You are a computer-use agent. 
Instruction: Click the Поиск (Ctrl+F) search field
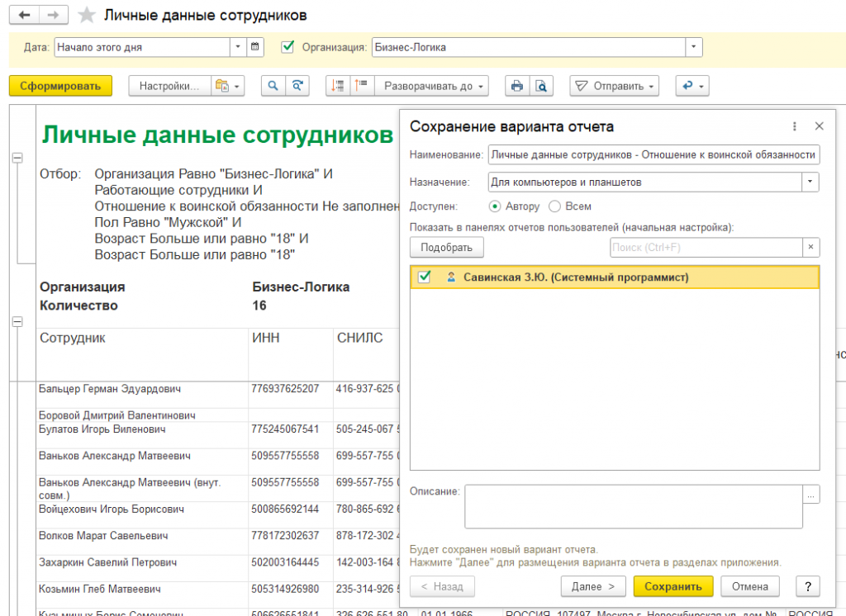[x=706, y=247]
